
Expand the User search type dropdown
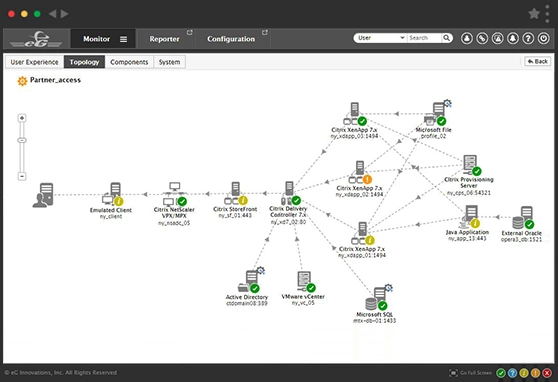380,38
